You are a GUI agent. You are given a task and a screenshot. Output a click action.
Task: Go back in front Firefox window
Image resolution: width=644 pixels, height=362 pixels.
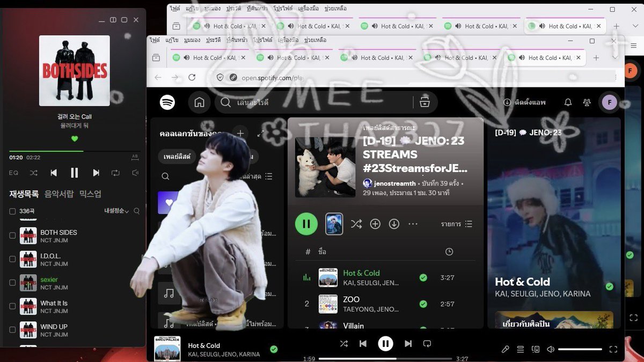(158, 78)
